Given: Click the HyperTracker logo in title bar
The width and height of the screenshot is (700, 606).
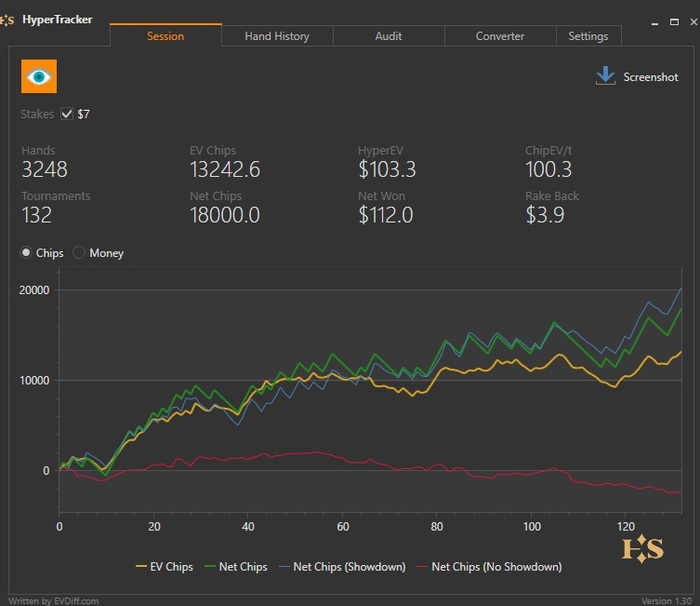Looking at the screenshot, I should tap(7, 20).
